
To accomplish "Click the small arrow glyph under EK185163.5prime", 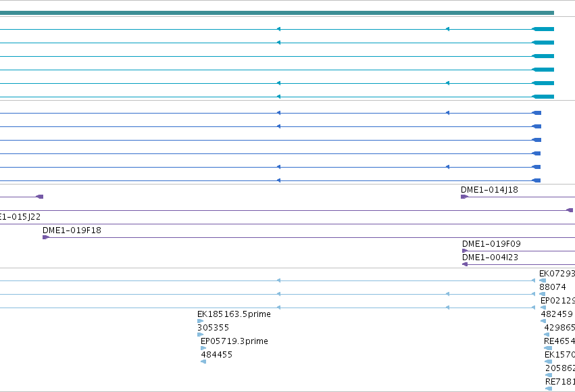I will point(200,321).
